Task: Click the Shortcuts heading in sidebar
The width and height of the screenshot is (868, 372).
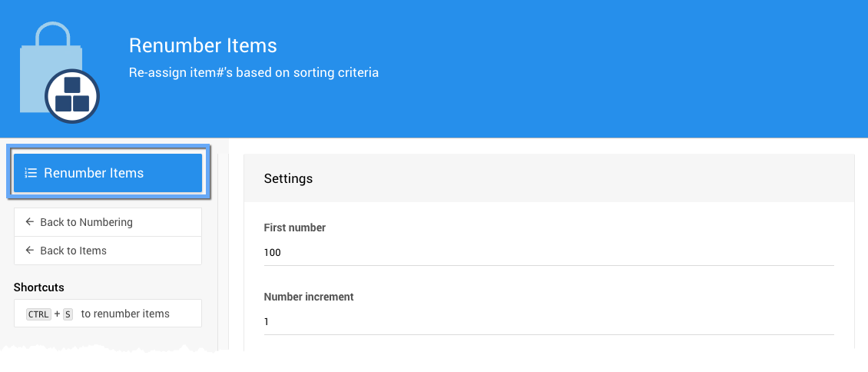Action: coord(39,287)
